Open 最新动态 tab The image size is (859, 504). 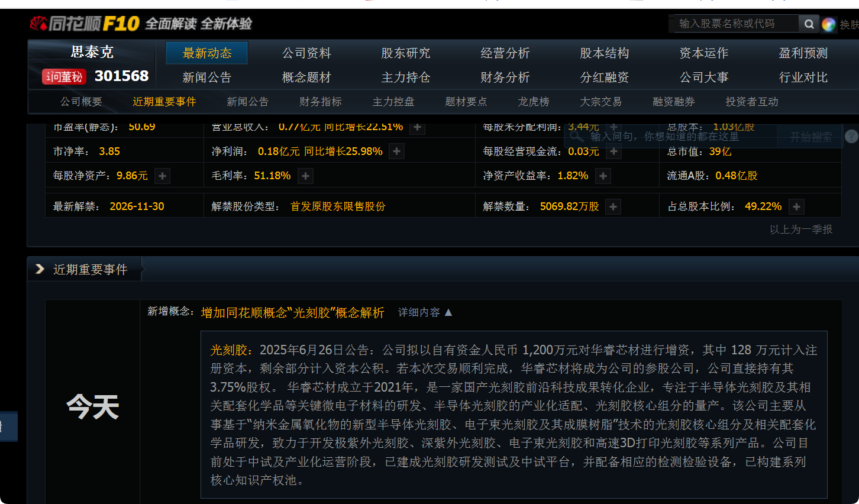[207, 53]
